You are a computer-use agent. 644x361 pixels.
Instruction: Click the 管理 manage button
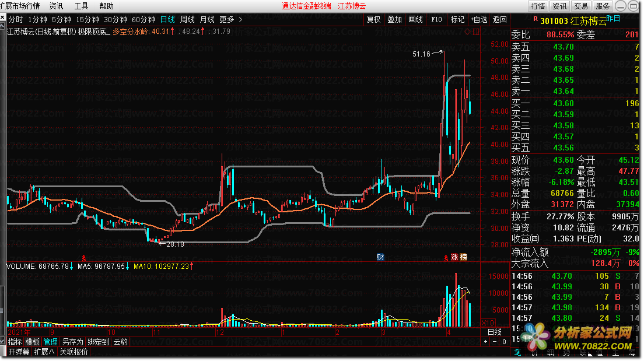51,342
